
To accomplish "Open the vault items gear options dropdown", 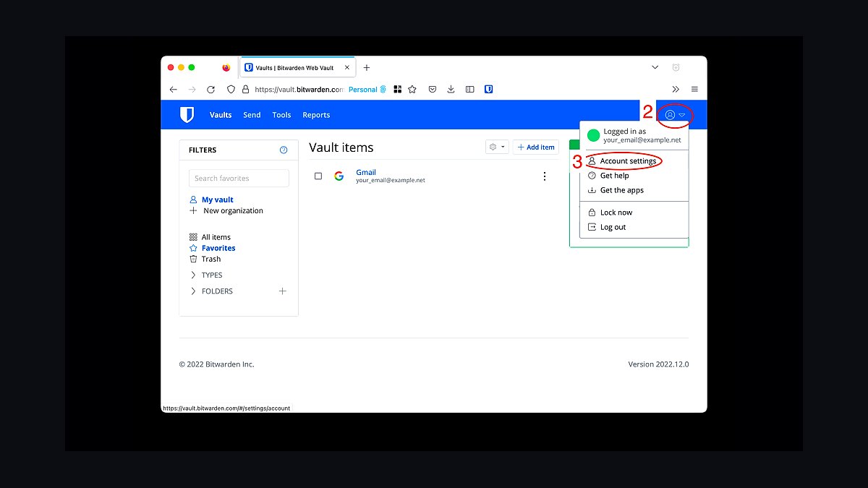I will pyautogui.click(x=498, y=147).
